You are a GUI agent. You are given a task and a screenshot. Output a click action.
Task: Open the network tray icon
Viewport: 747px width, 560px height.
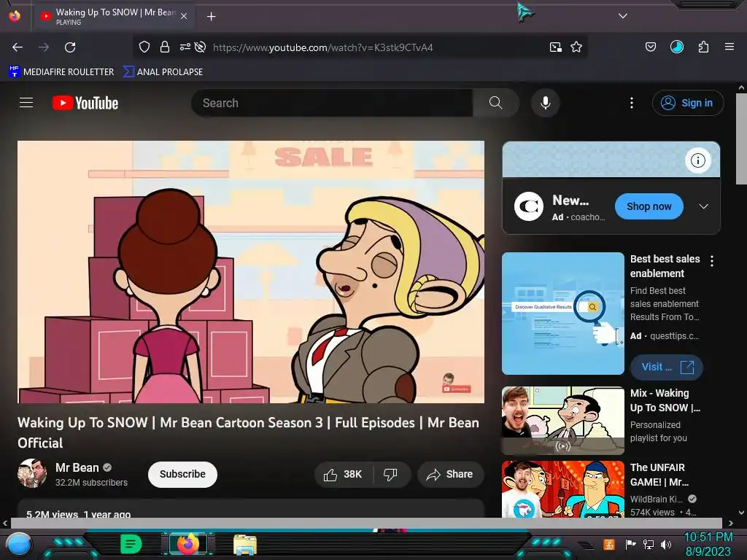649,544
